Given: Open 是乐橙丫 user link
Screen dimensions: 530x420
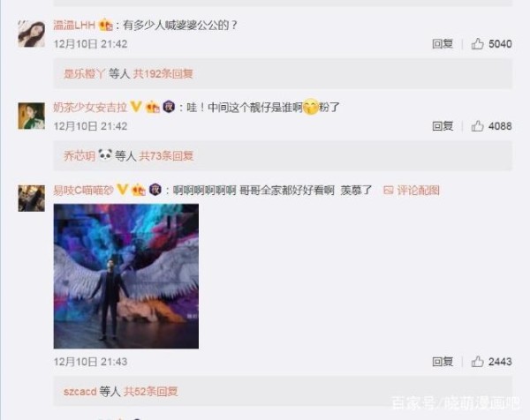Looking at the screenshot, I should (85, 73).
